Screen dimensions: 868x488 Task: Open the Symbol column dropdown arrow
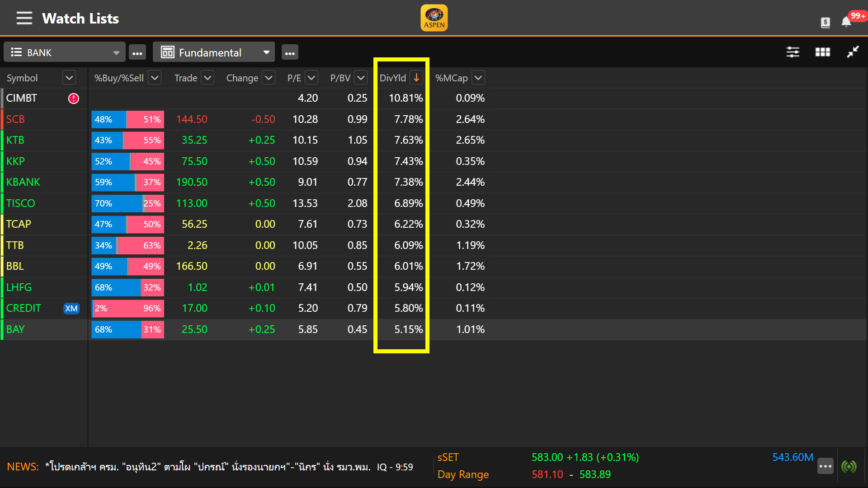69,78
